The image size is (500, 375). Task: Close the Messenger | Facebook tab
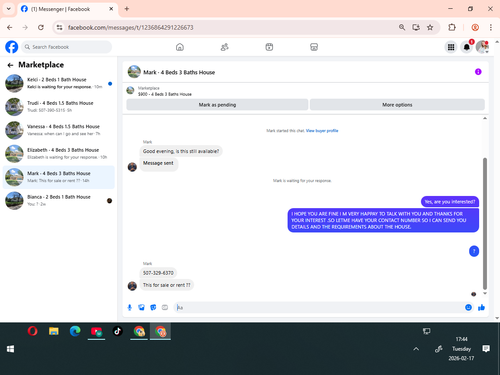point(111,9)
